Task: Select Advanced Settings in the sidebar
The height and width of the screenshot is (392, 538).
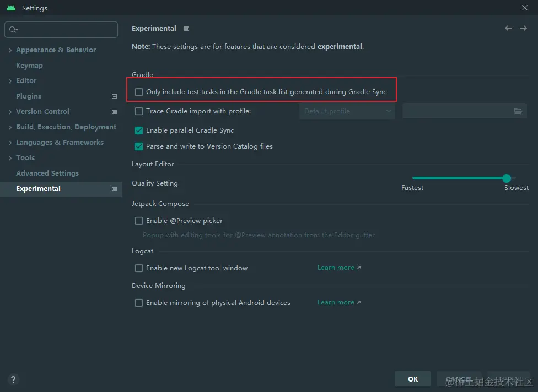Action: click(47, 173)
